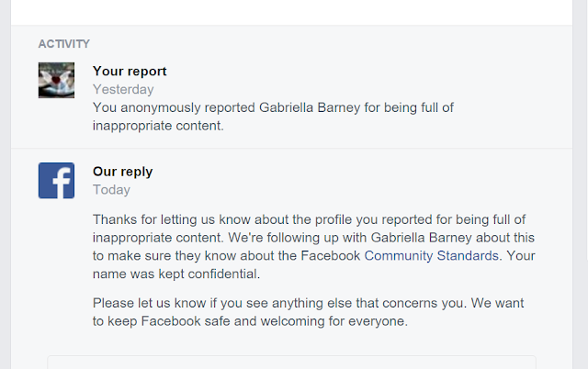Viewport: 588px width, 369px height.
Task: Click the 'Our reply' heading
Action: click(122, 172)
